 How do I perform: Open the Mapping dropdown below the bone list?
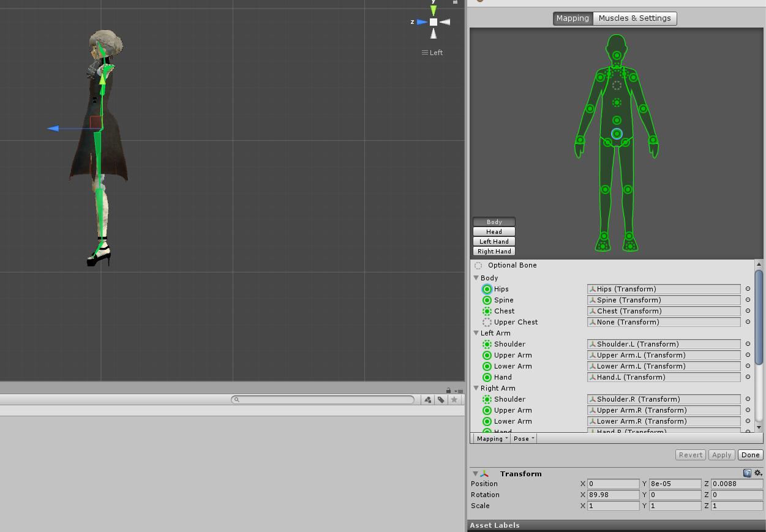pyautogui.click(x=492, y=438)
